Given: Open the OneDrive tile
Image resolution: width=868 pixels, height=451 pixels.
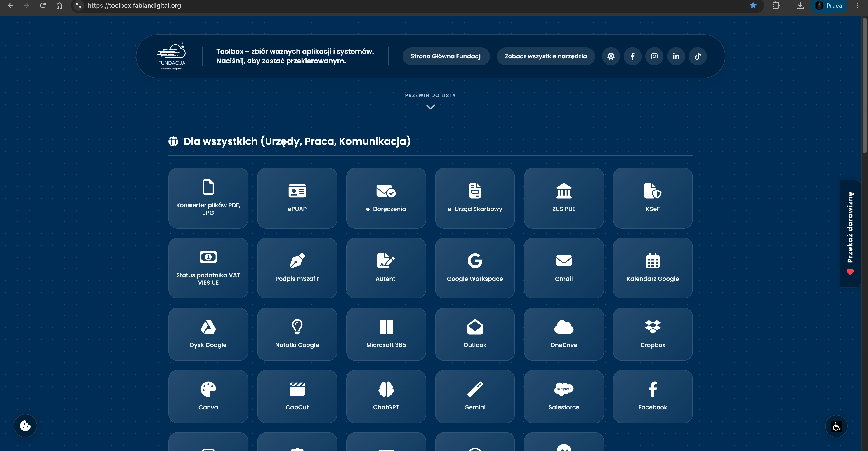Looking at the screenshot, I should (x=564, y=334).
